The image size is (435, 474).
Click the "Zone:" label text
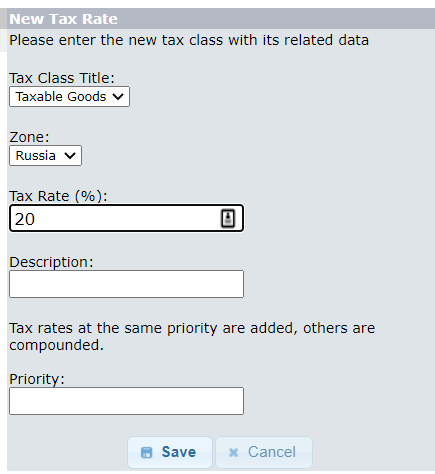[x=29, y=137]
